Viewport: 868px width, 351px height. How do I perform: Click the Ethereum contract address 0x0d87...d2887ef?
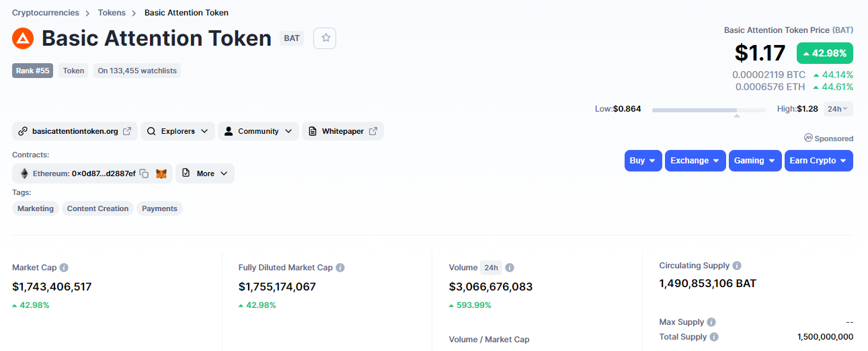pos(104,173)
